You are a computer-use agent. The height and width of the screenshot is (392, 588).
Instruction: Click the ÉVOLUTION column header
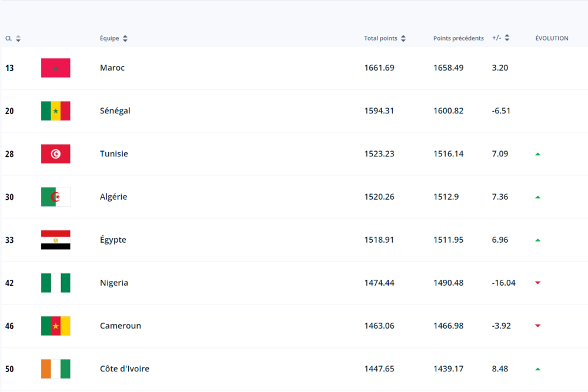[x=552, y=38]
